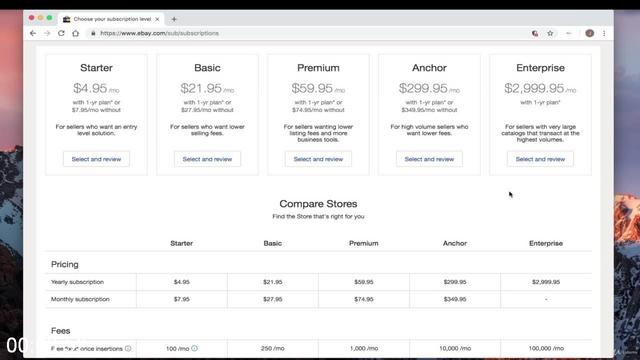Click the Monthly subscription row label
Image resolution: width=640 pixels, height=360 pixels.
[80, 299]
